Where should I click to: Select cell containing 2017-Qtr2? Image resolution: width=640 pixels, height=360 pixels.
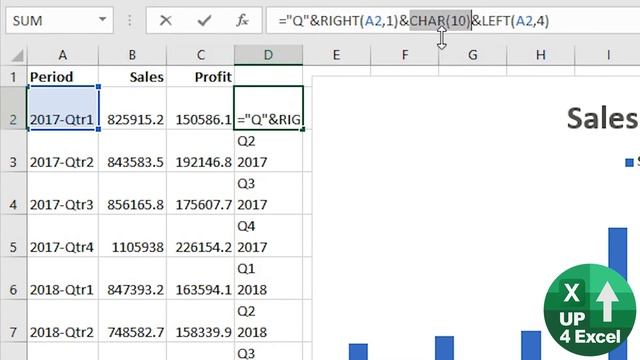tap(63, 151)
